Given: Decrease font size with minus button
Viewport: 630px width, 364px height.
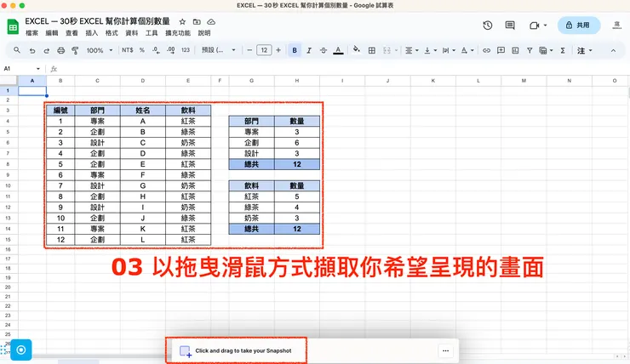Looking at the screenshot, I should click(x=249, y=50).
